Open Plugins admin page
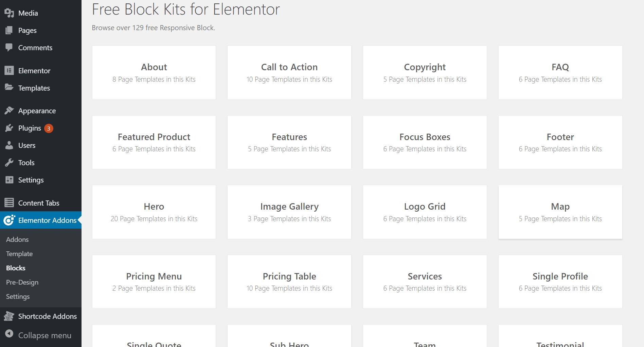Image resolution: width=644 pixels, height=347 pixels. 41,128
